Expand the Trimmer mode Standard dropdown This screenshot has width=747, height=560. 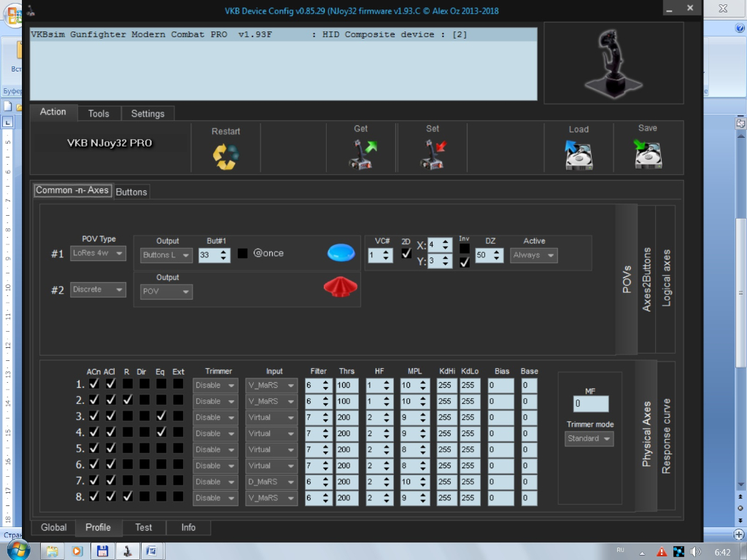point(589,439)
